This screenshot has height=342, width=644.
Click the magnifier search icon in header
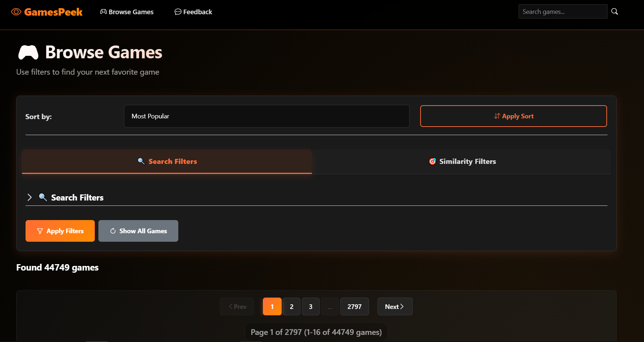[615, 12]
